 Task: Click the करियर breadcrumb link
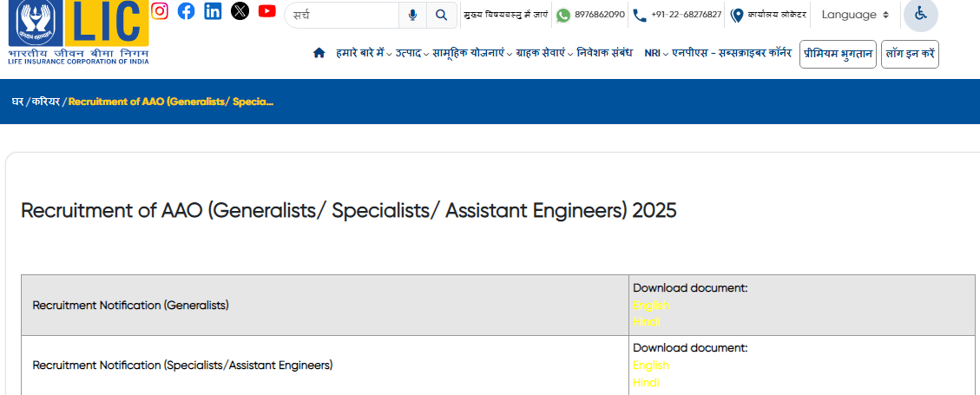tap(46, 102)
